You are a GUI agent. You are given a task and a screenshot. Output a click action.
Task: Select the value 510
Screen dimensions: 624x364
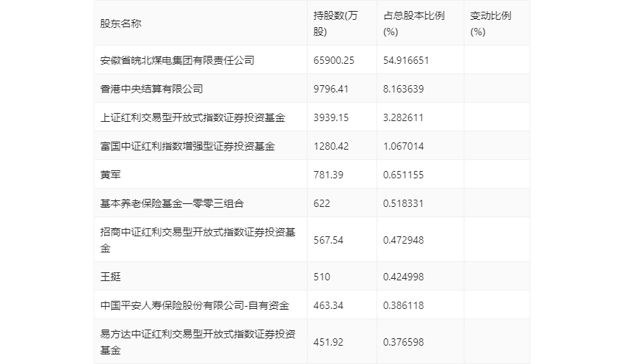tap(322, 277)
